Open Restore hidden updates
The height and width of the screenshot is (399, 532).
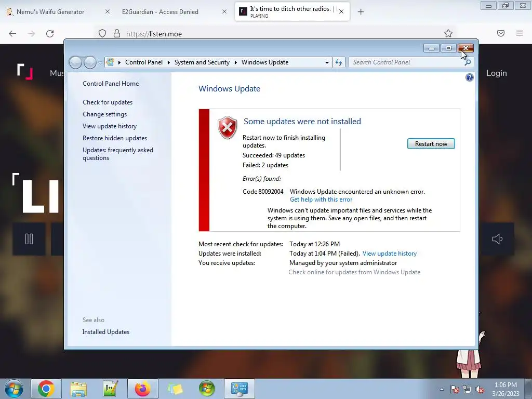pyautogui.click(x=115, y=138)
